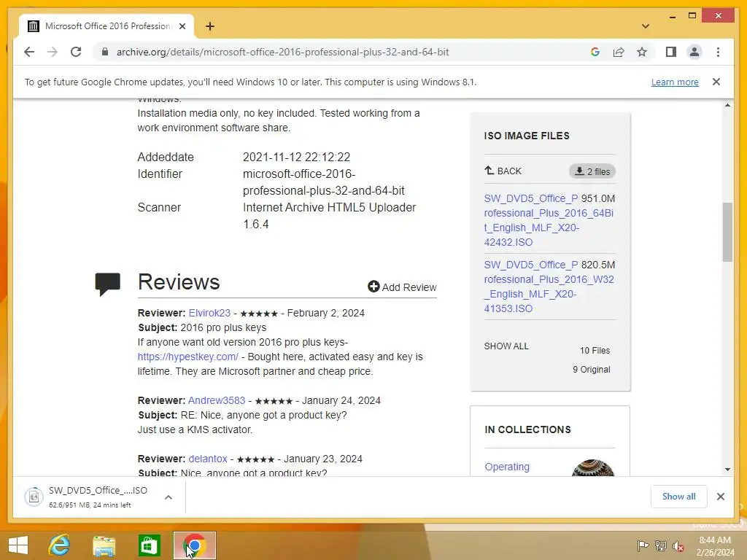Click Add Review
This screenshot has width=747, height=560.
[402, 287]
